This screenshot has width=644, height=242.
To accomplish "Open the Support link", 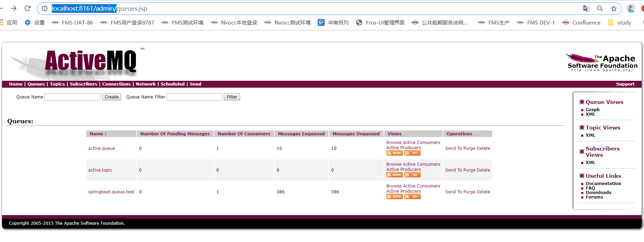I will coord(625,84).
